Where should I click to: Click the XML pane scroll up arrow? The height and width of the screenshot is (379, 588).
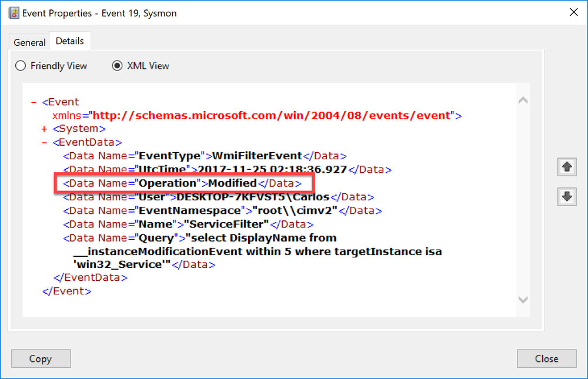(523, 100)
